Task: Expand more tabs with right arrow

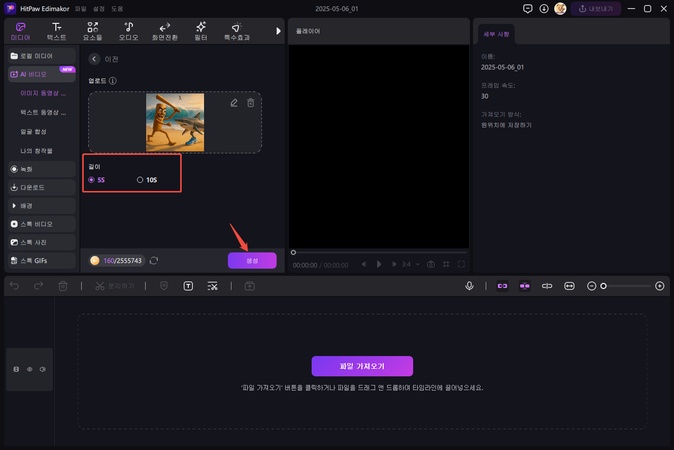Action: point(279,30)
